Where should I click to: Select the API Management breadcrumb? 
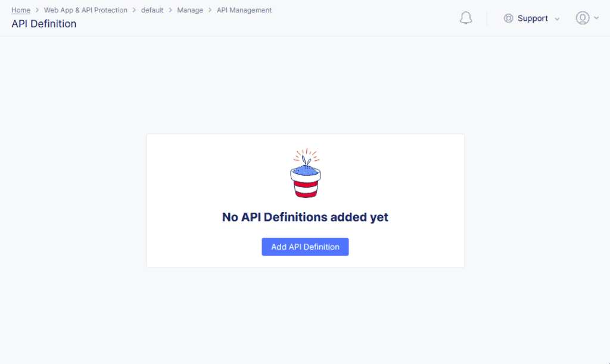point(244,10)
